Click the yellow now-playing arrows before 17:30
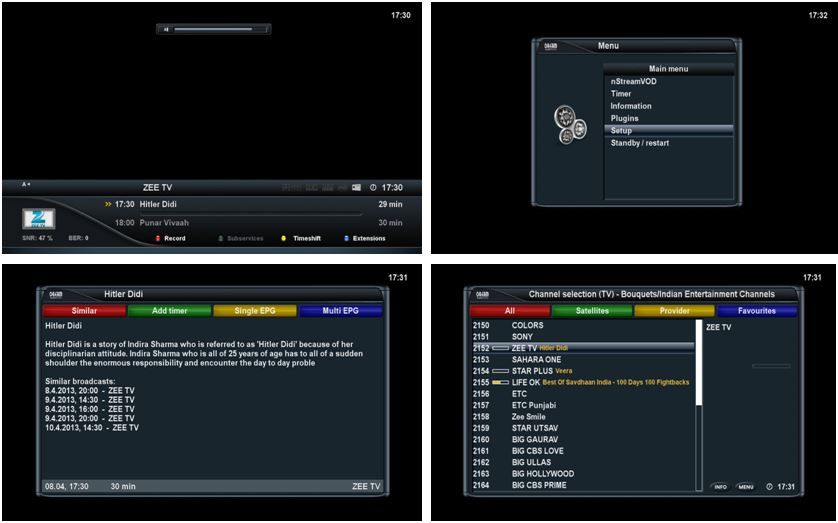Viewport: 838px width, 523px height. [x=108, y=204]
